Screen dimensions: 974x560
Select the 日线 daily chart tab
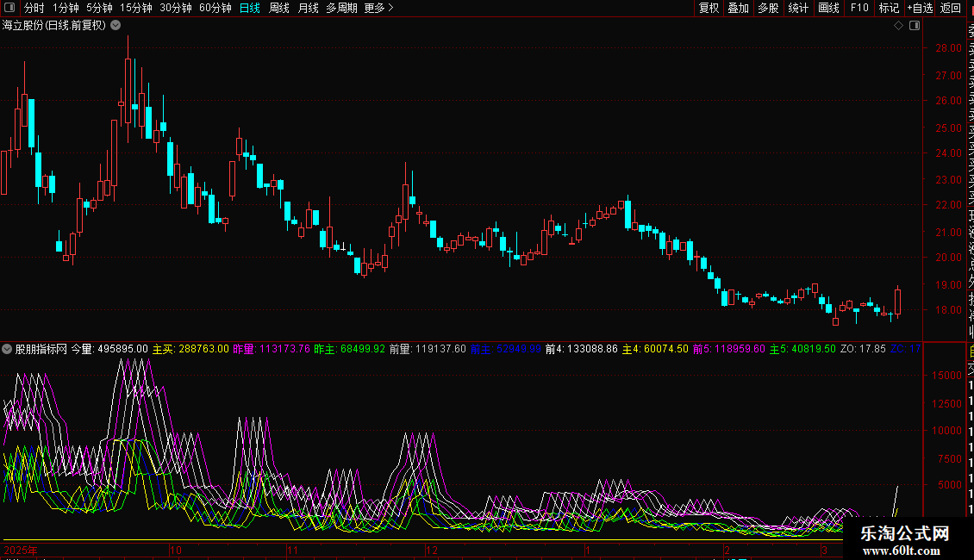250,8
